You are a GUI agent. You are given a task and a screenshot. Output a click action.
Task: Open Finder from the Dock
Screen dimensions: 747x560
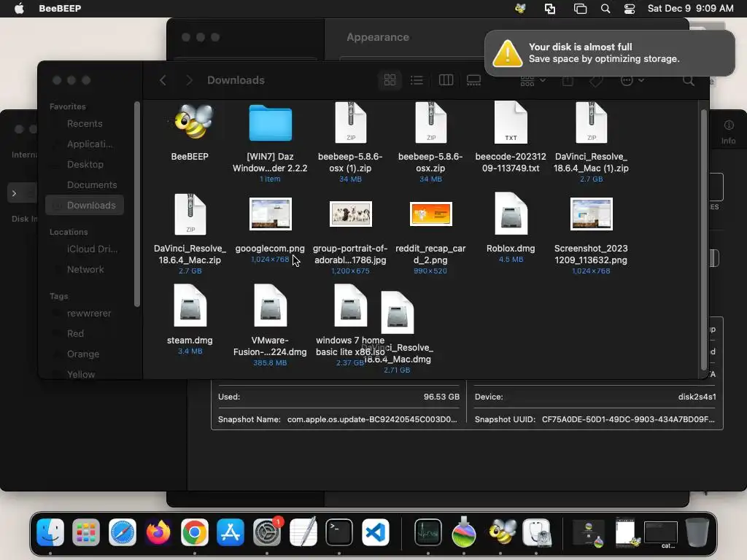[x=50, y=532]
